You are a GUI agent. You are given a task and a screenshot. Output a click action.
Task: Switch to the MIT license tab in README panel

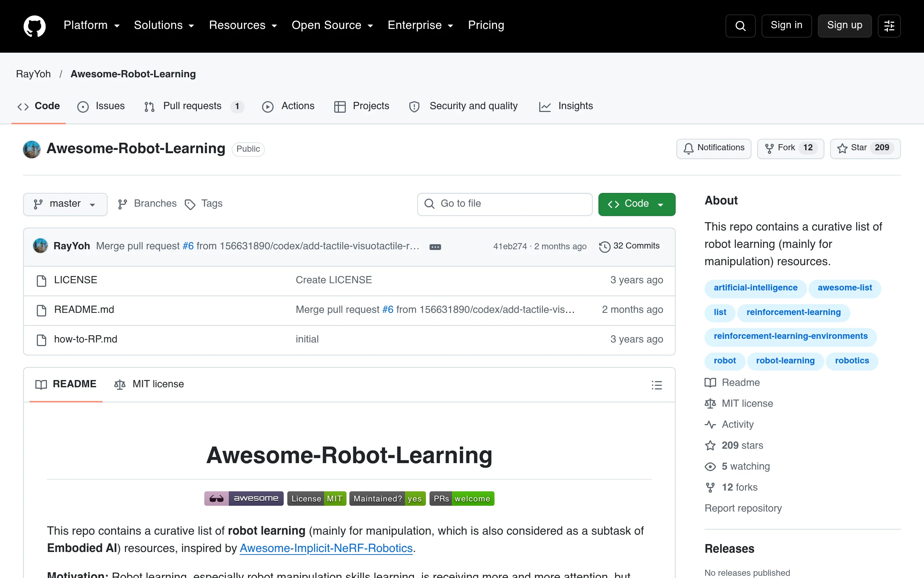tap(149, 384)
